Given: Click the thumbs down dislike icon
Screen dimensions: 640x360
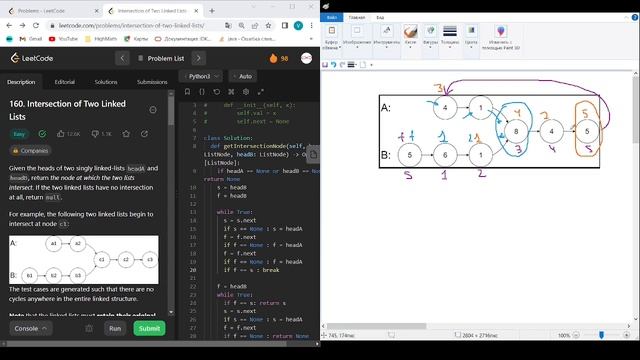Looking at the screenshot, I should tap(95, 134).
